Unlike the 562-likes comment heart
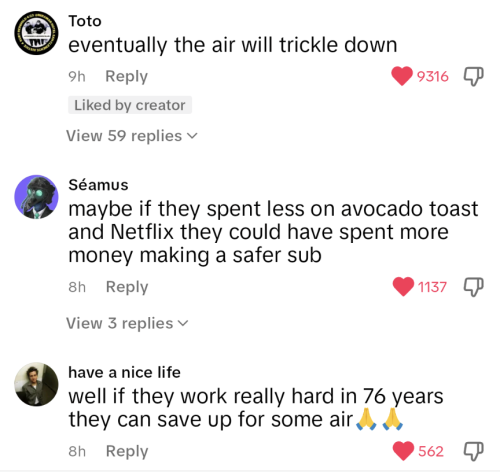This screenshot has width=500, height=475. pyautogui.click(x=403, y=451)
